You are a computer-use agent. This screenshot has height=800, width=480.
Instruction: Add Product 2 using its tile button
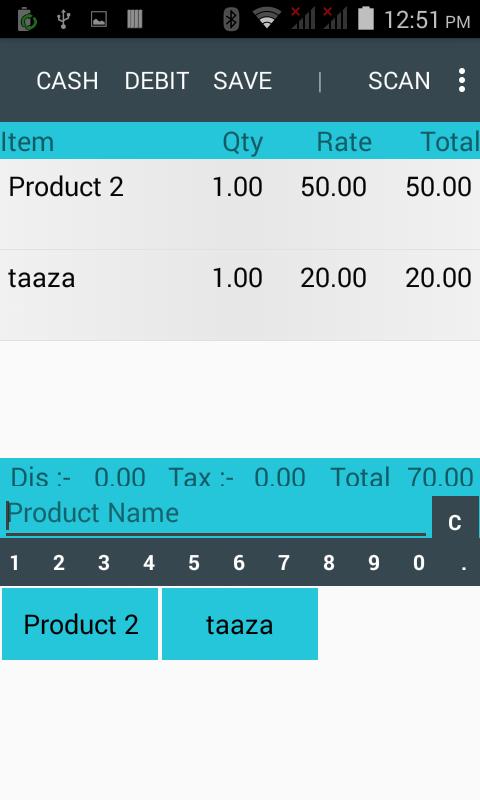click(x=80, y=624)
